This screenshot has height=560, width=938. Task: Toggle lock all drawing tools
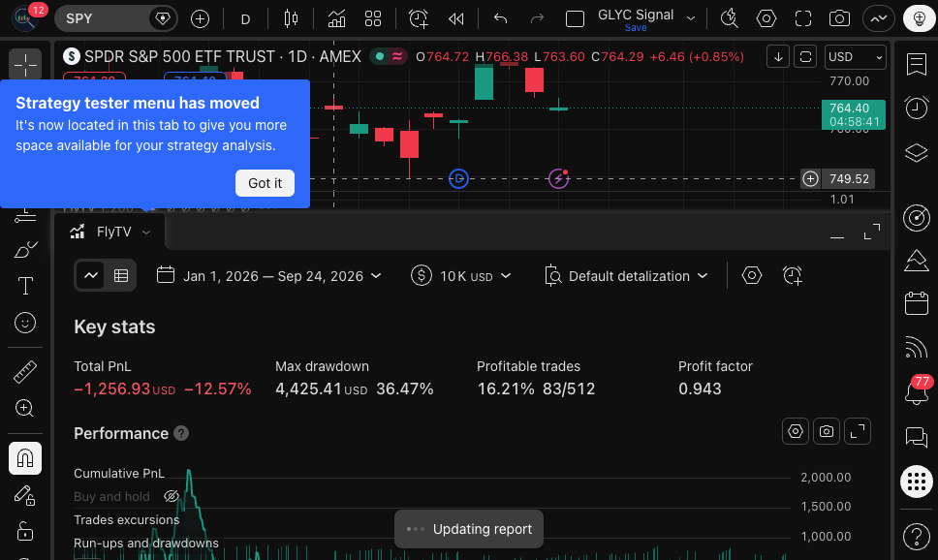click(25, 531)
